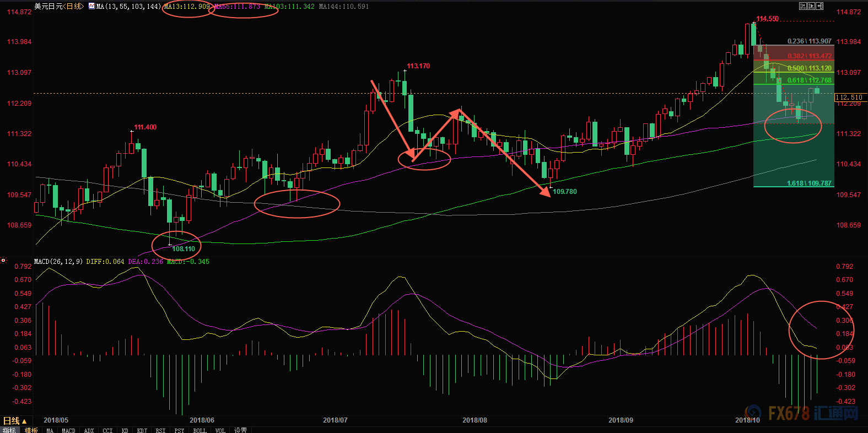Click the MA103:111.342 value

pos(289,7)
